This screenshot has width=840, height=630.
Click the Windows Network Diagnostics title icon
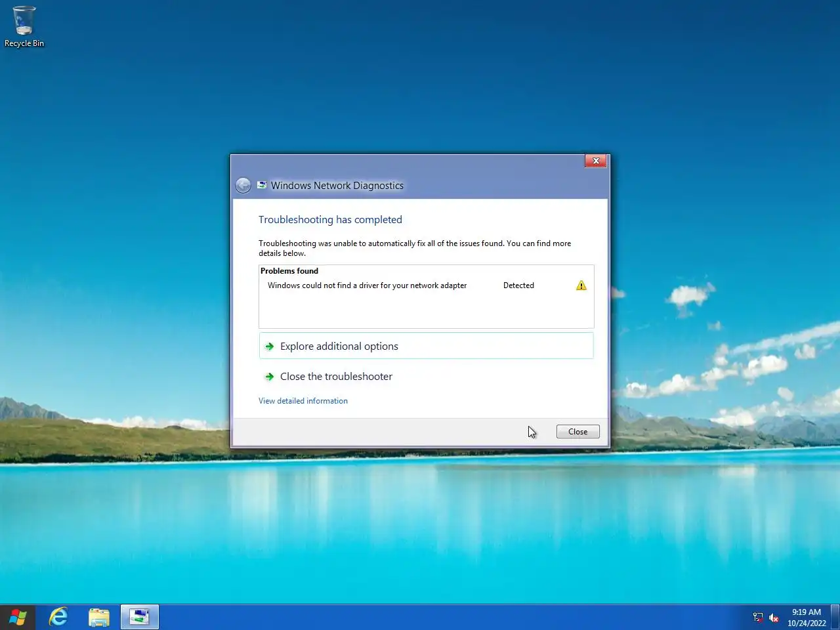262,185
